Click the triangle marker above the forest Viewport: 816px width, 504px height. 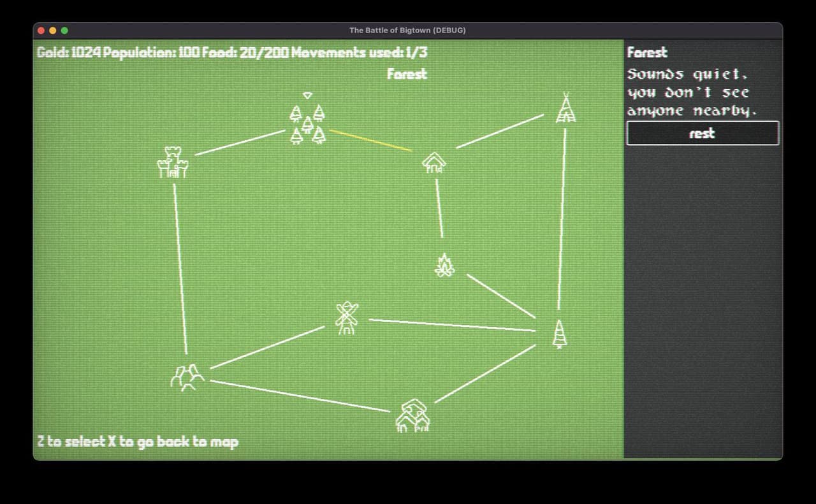(x=307, y=95)
